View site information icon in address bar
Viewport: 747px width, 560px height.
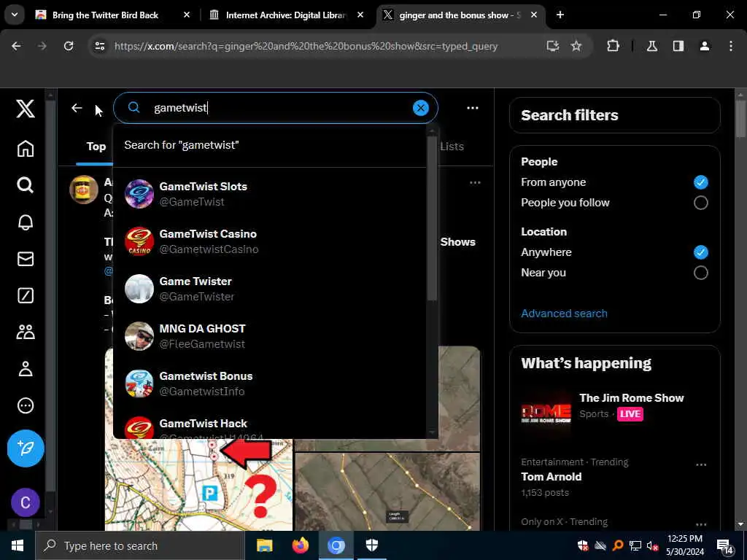99,46
